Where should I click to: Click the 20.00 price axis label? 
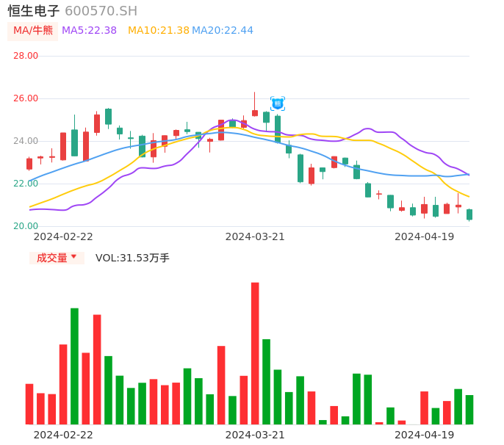[26, 226]
